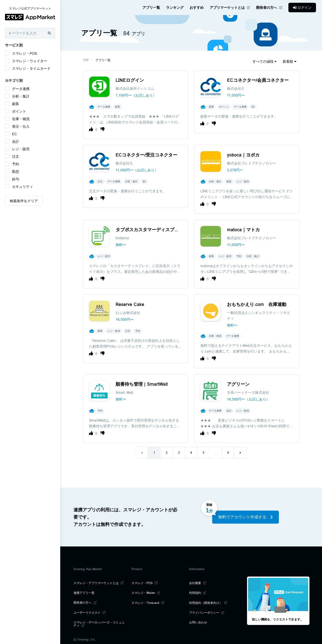Check the ポイント category filter
Screen dimensions: 322x644
click(7, 111)
